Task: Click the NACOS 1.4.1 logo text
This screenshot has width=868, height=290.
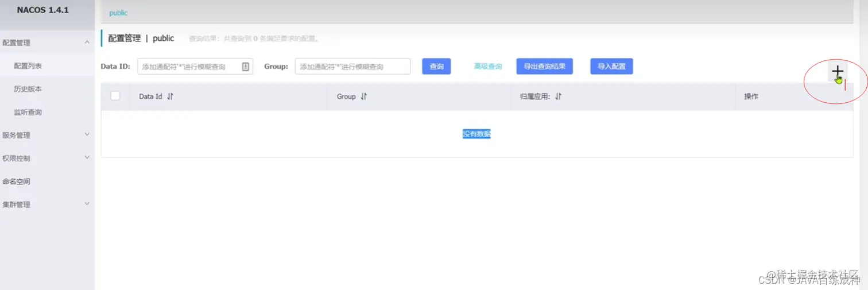Action: pyautogui.click(x=43, y=10)
